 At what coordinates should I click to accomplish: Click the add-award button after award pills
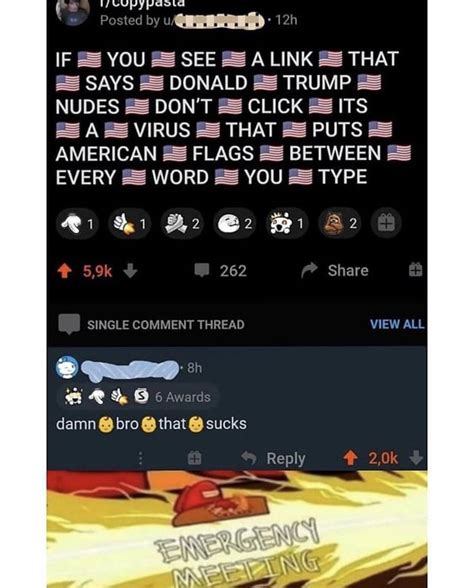pos(386,224)
